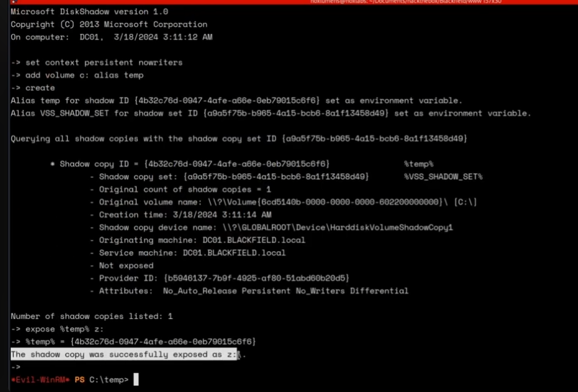Click 'Service machine: DC01.BLACKFIELD.local'
The image size is (578, 392).
click(x=187, y=253)
